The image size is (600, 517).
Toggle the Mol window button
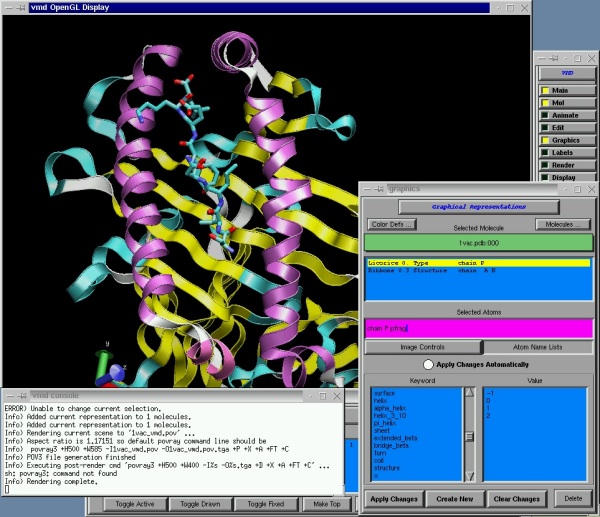[566, 103]
